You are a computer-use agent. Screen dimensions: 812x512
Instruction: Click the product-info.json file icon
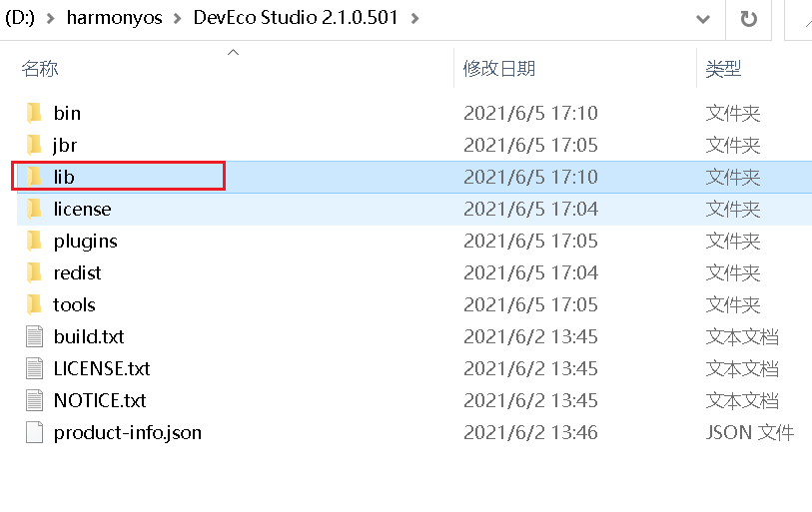pos(34,432)
